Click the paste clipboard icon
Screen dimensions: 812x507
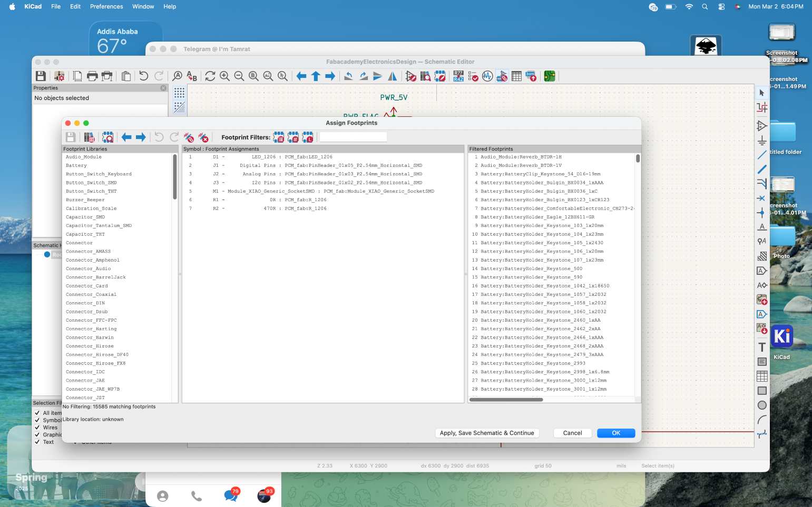126,76
